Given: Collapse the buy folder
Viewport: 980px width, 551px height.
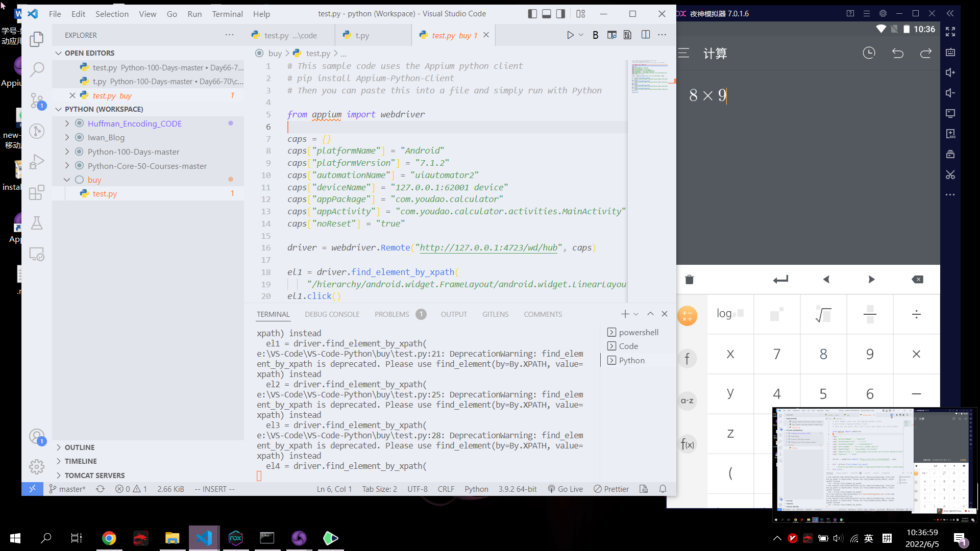Looking at the screenshot, I should (67, 180).
